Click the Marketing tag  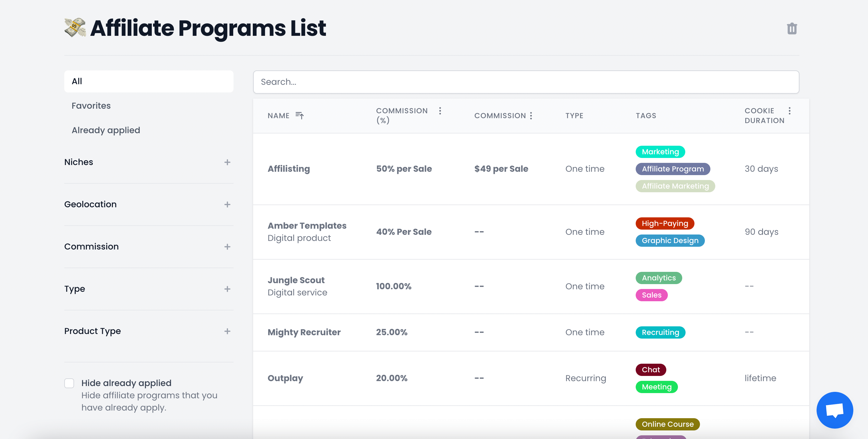click(660, 152)
